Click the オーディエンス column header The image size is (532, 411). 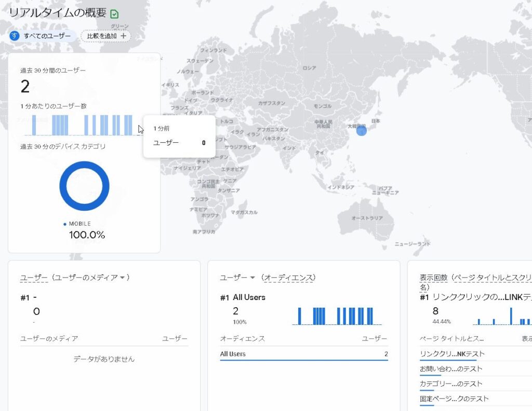click(x=242, y=338)
